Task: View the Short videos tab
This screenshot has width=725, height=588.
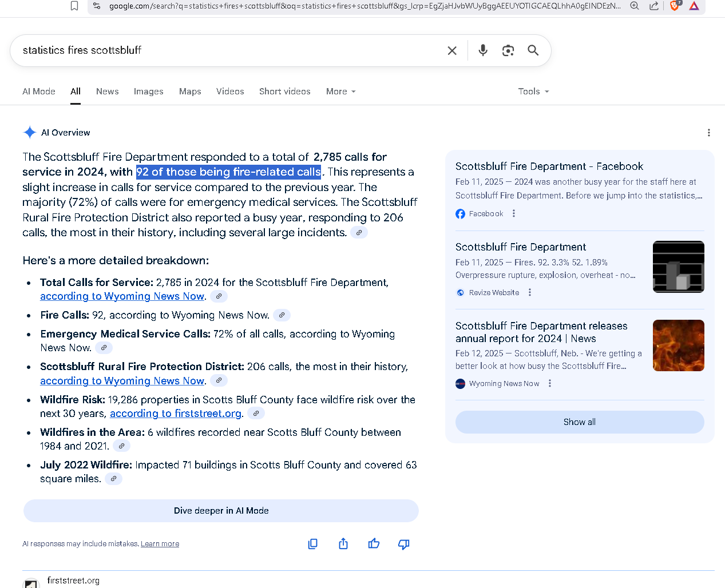Action: (285, 92)
